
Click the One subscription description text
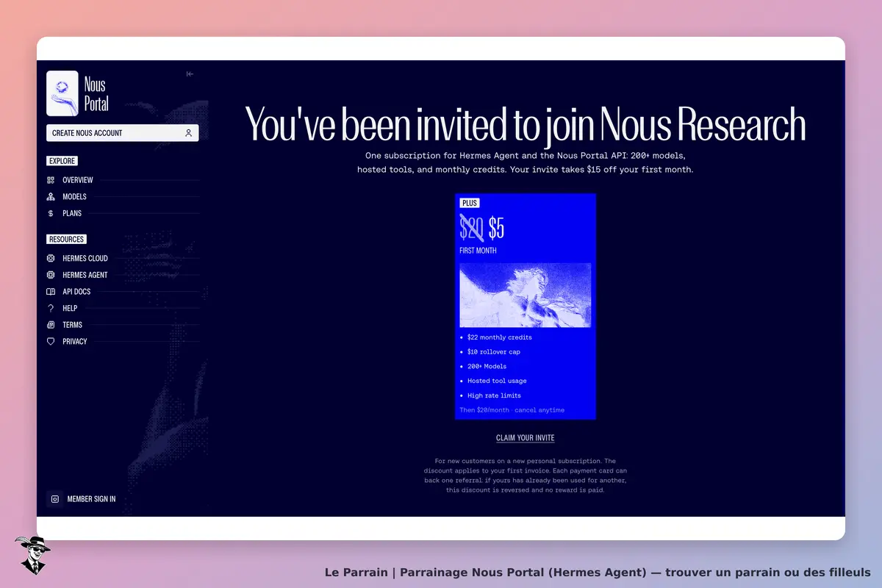point(525,163)
